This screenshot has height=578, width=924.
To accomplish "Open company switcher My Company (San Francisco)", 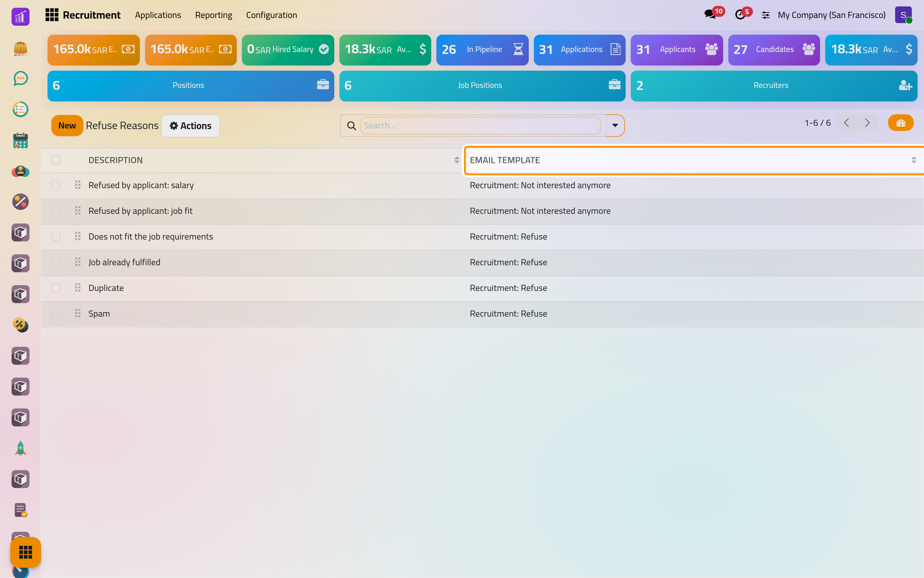I will [832, 15].
